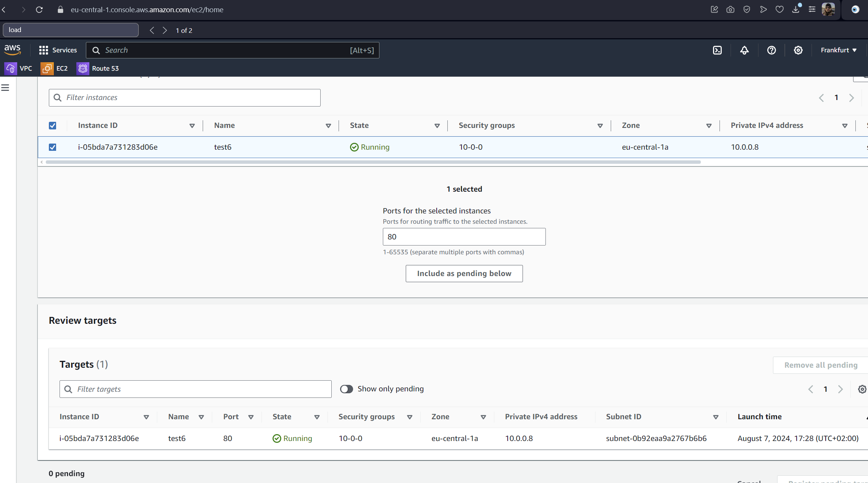Uncheck the select-all instances checkbox
This screenshot has width=868, height=483.
tap(53, 126)
